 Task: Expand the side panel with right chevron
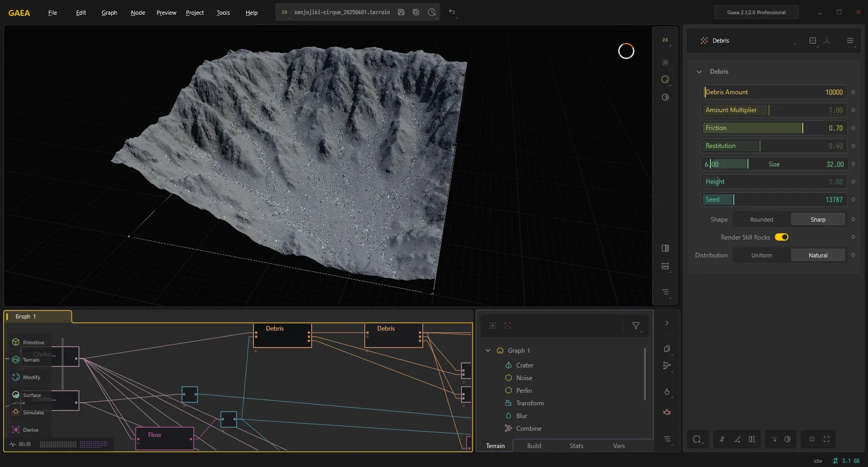667,323
